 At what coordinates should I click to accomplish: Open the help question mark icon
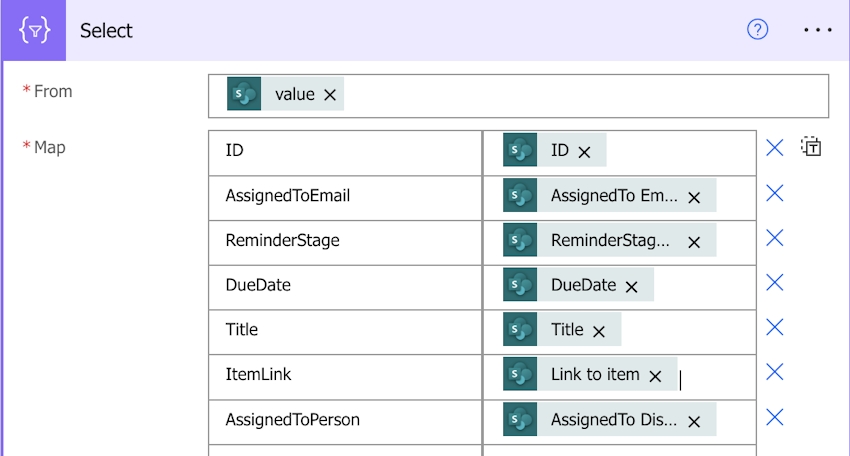(x=758, y=30)
